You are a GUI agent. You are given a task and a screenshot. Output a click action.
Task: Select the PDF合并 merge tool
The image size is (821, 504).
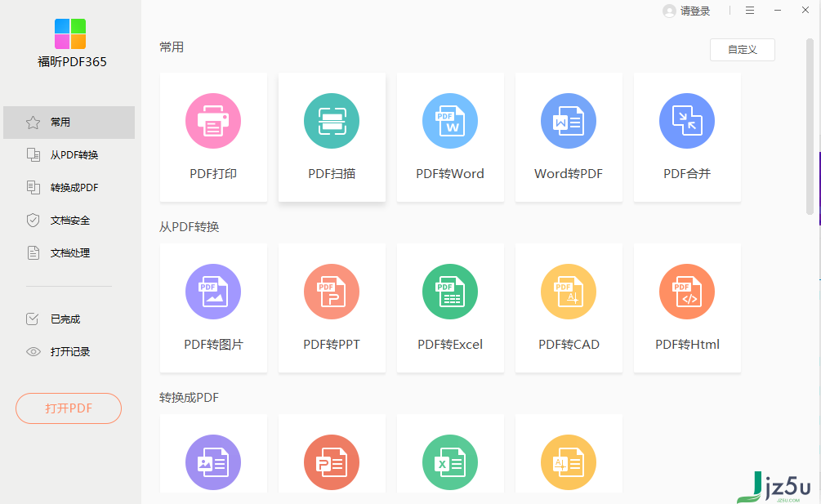click(687, 137)
